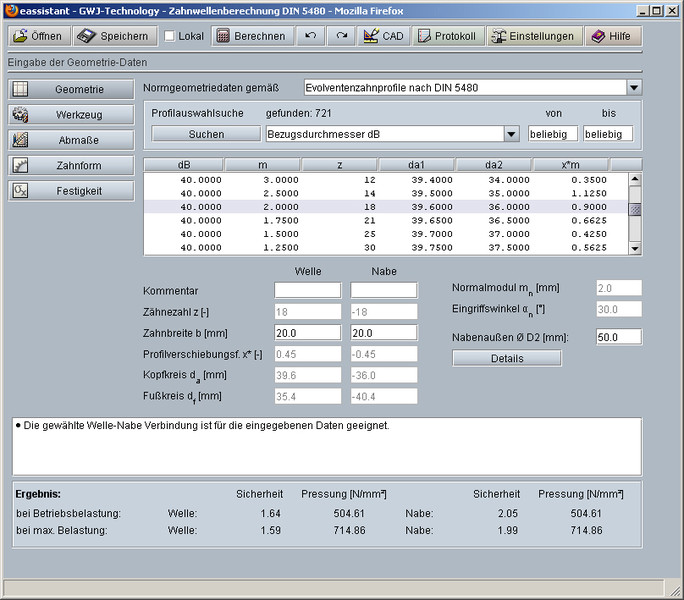Click the Öffnen folder icon
This screenshot has width=684, height=600.
coord(20,36)
